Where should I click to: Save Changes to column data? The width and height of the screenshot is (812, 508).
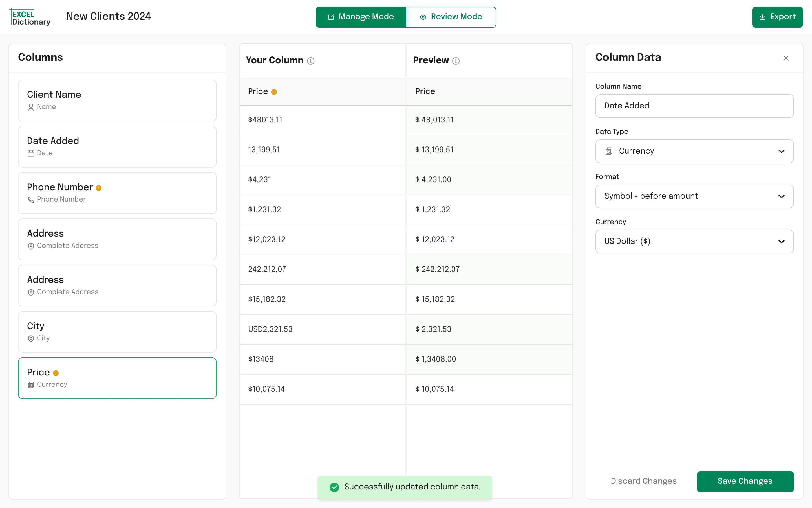(x=745, y=481)
